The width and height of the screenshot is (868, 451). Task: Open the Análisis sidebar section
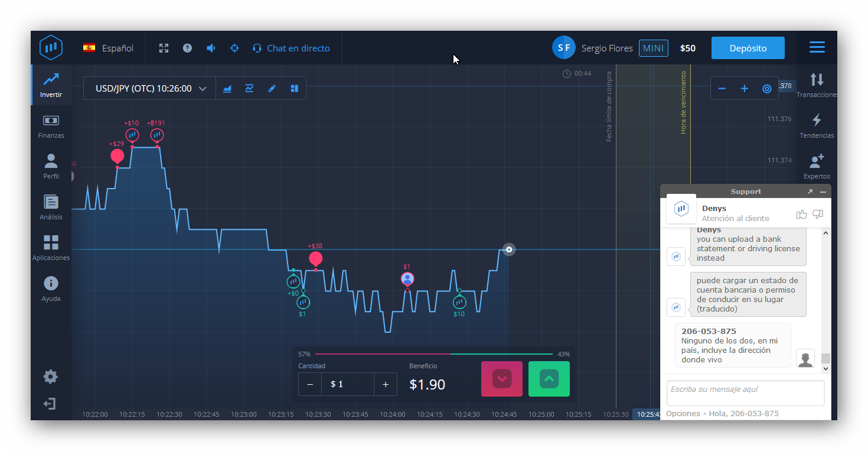(51, 207)
